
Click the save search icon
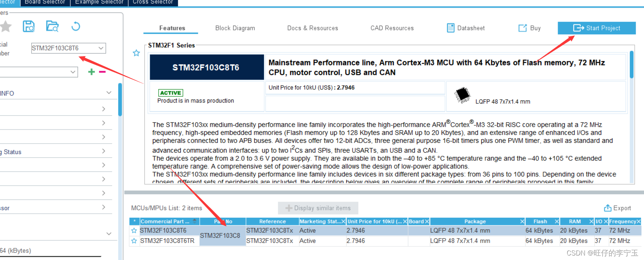coord(29,26)
